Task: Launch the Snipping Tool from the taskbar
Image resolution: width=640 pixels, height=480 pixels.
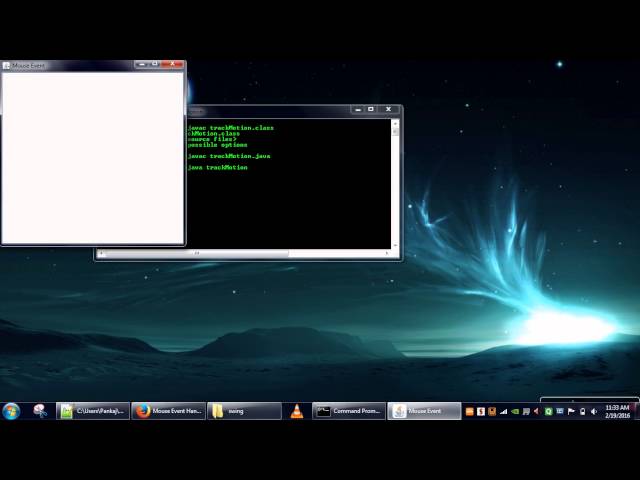Action: click(x=40, y=411)
